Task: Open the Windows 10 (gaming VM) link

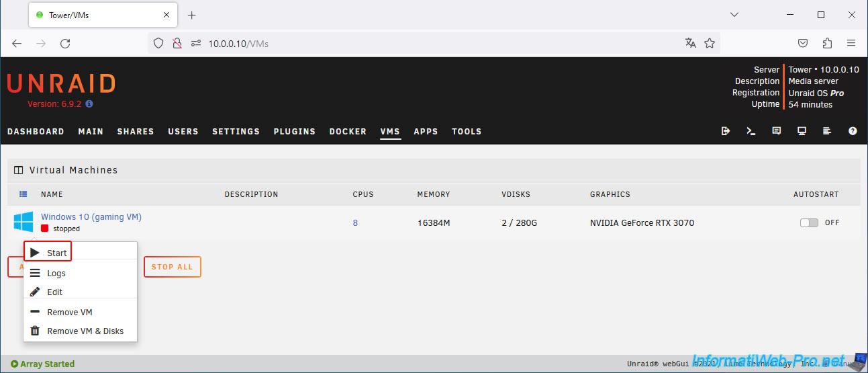Action: click(91, 216)
